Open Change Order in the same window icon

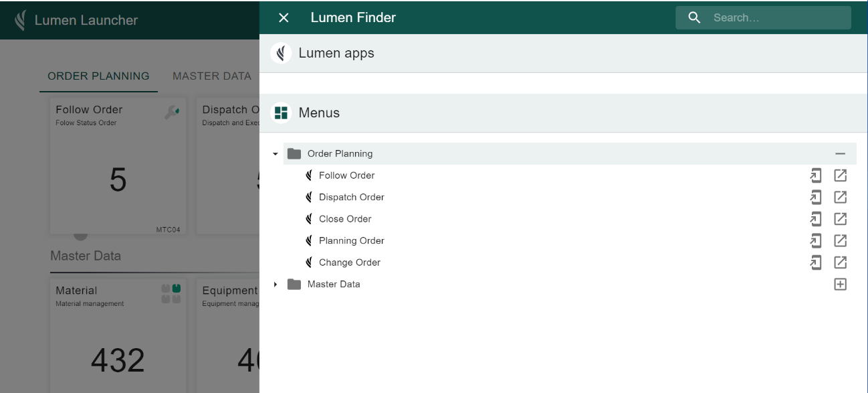coord(815,262)
